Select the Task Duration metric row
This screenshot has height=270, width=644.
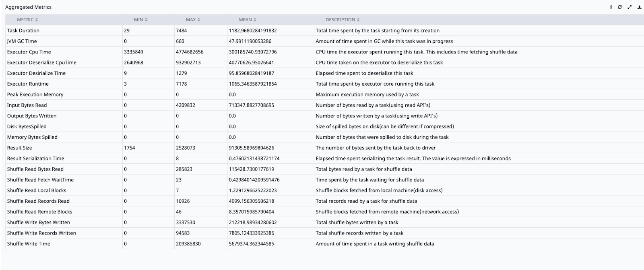pos(324,31)
